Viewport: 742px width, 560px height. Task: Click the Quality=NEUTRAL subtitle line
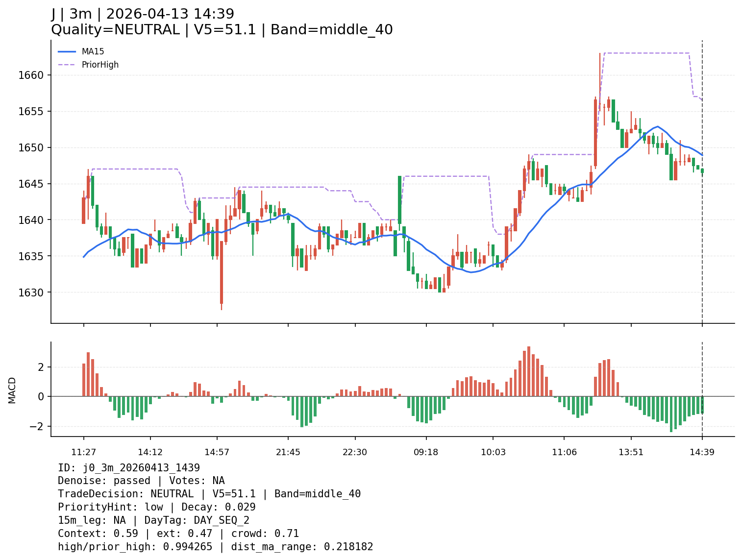tap(222, 30)
